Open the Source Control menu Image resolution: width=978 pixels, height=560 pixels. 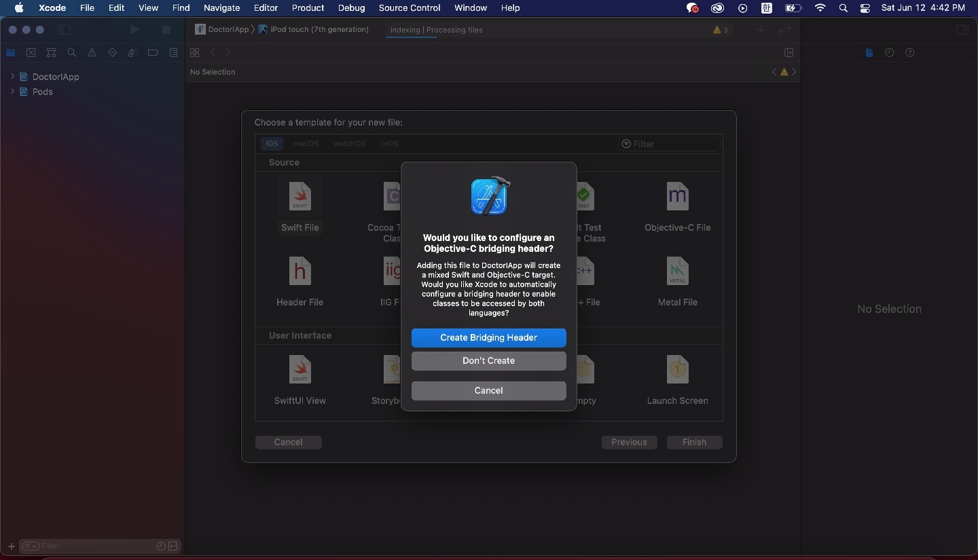tap(410, 8)
